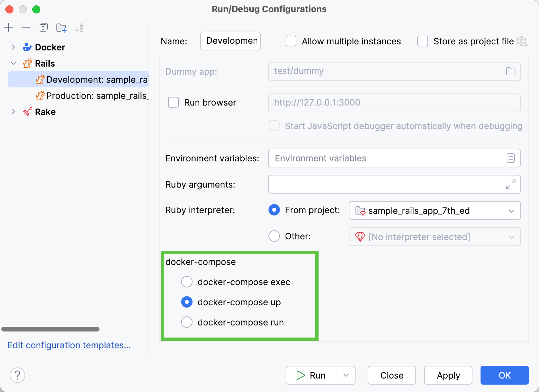
Task: Select the docker-compose exec option
Action: pos(186,282)
